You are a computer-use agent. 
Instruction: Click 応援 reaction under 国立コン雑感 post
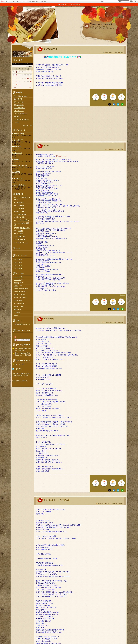pyautogui.click(x=104, y=483)
